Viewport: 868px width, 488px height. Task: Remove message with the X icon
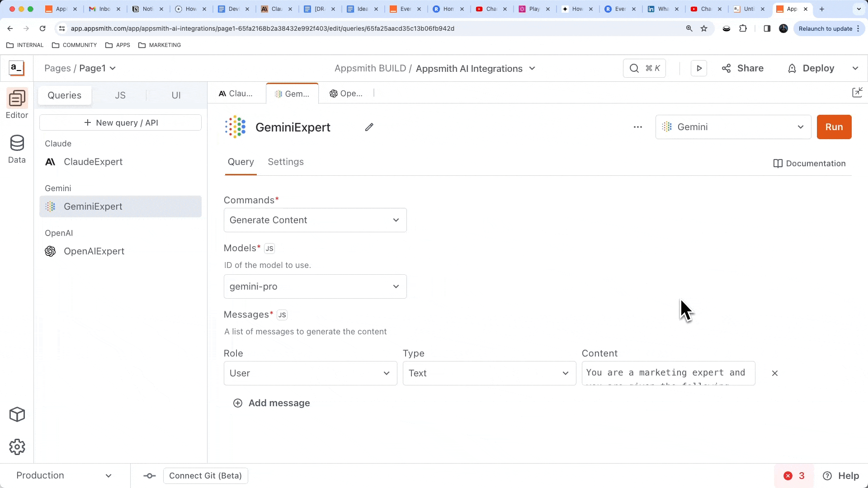775,373
